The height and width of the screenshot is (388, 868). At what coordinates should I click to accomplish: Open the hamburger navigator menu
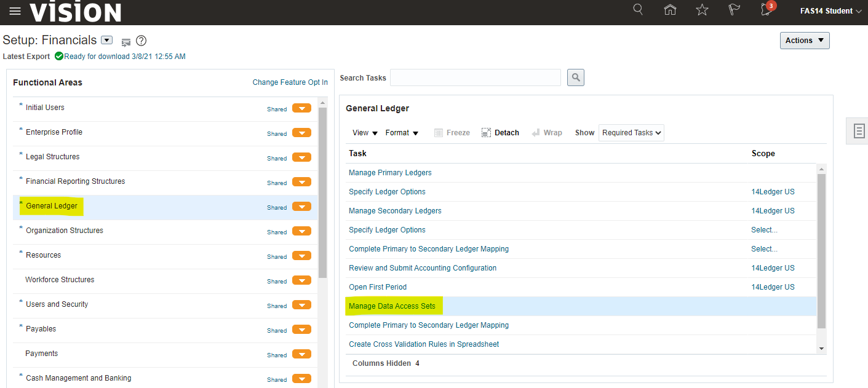click(x=15, y=12)
